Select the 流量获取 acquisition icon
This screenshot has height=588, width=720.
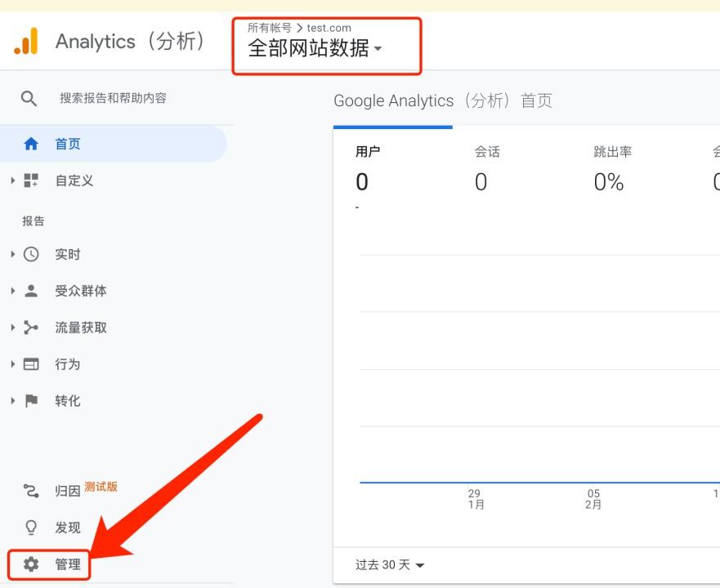[x=31, y=327]
